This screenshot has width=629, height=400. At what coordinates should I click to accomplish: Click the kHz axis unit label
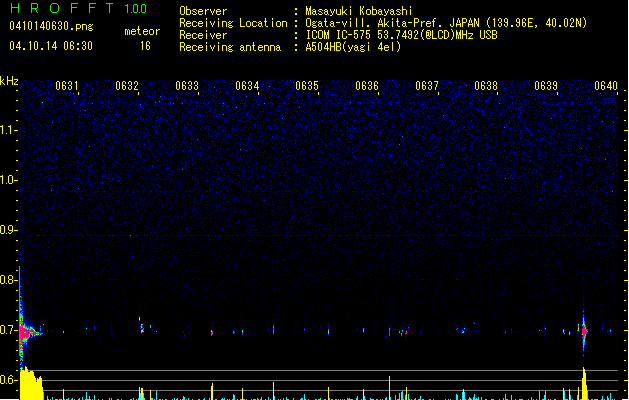tap(9, 81)
